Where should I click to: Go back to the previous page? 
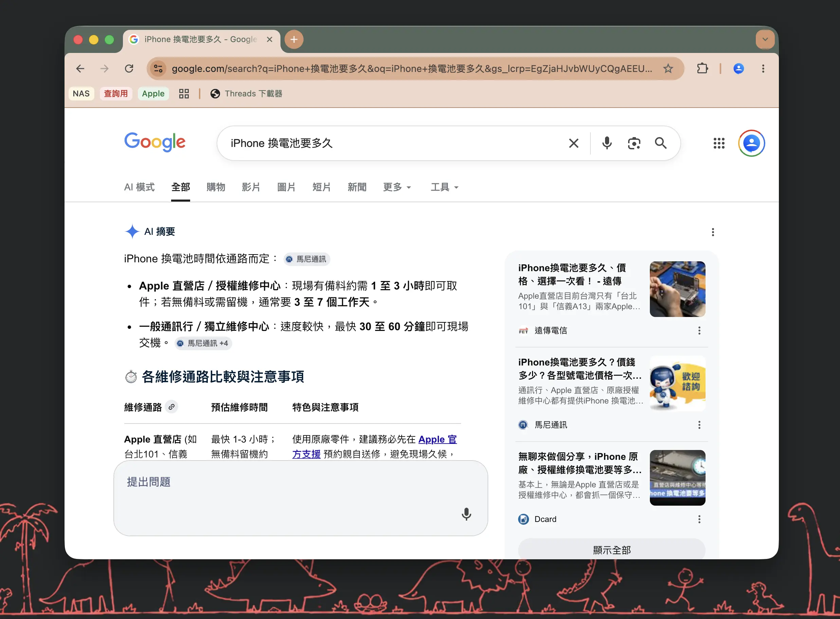point(80,69)
